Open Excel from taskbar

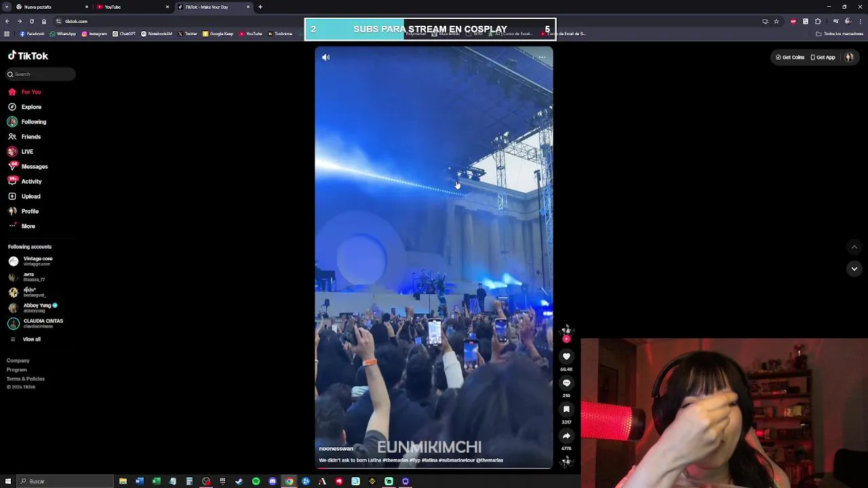[156, 481]
